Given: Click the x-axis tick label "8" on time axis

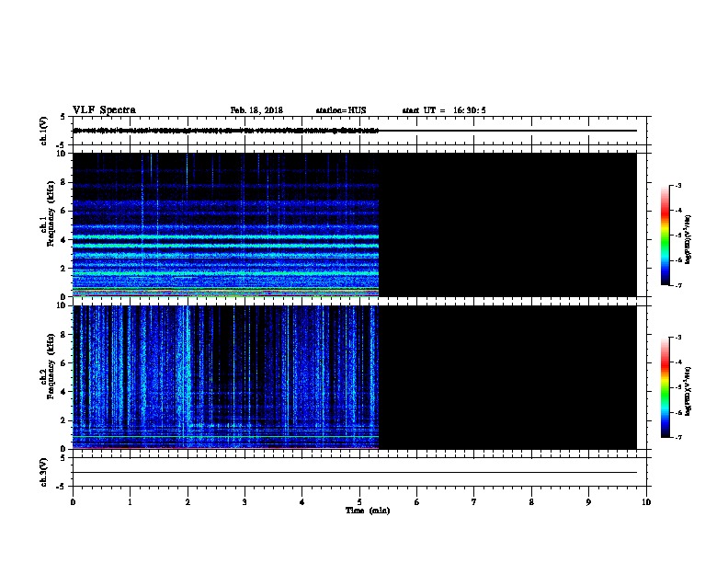Looking at the screenshot, I should (531, 501).
